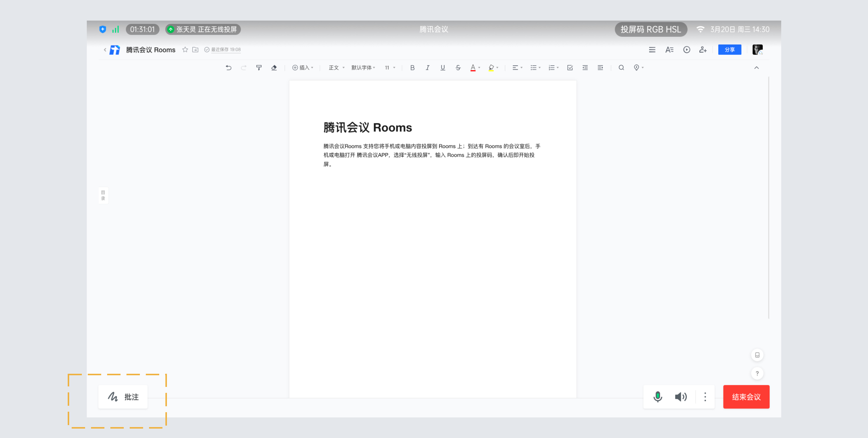
Task: Open the highlight color dropdown arrow
Action: (497, 68)
